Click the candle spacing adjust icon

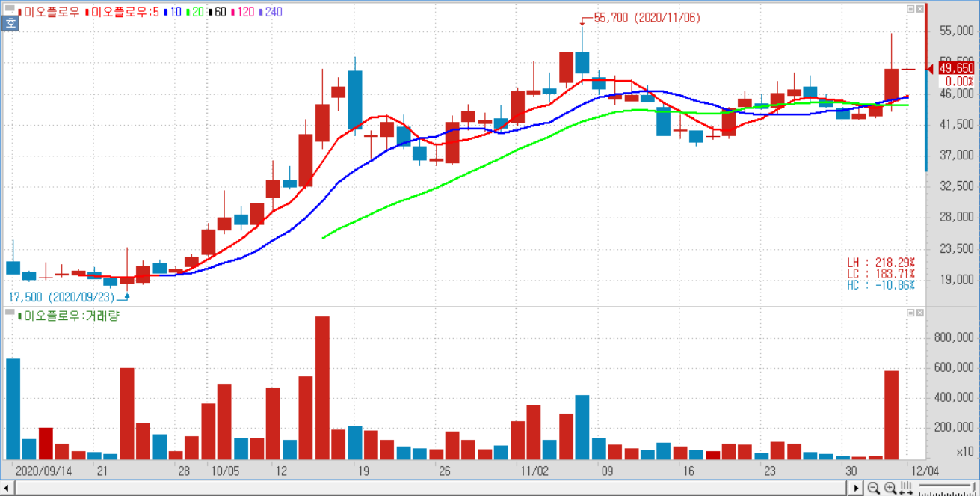906,489
